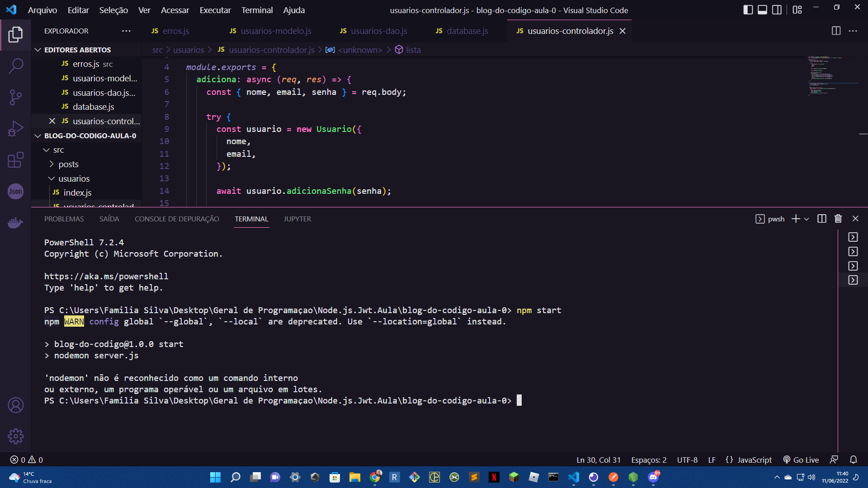Viewport: 868px width, 488px height.
Task: Open the terminal launch profile dropdown
Action: tap(807, 219)
